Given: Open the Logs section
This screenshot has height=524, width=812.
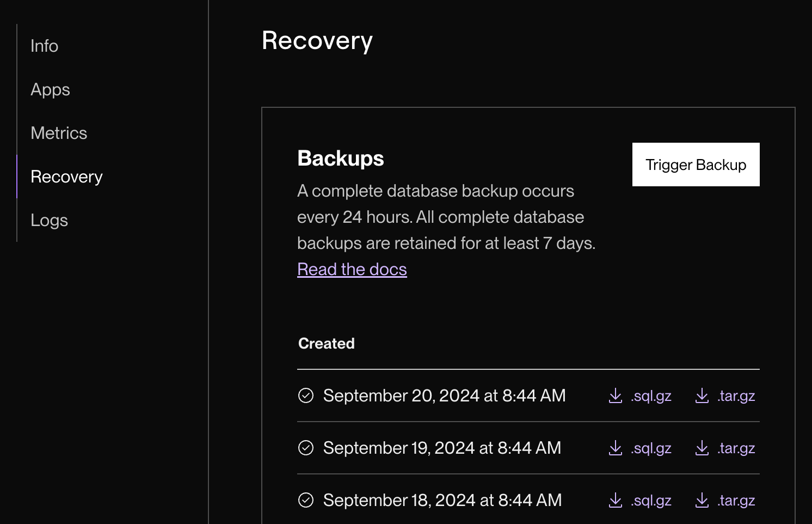Looking at the screenshot, I should pyautogui.click(x=49, y=220).
